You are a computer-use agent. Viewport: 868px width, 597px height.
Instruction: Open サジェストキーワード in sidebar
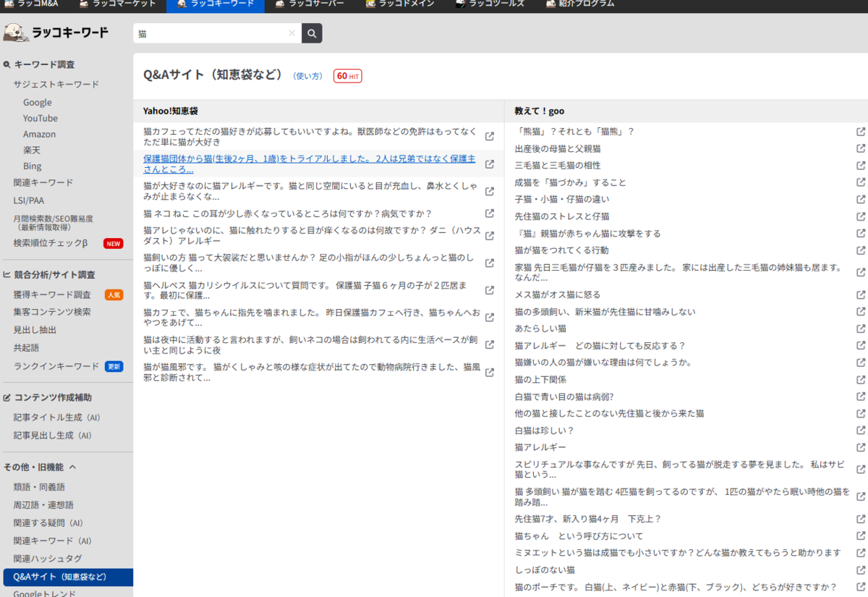[56, 85]
